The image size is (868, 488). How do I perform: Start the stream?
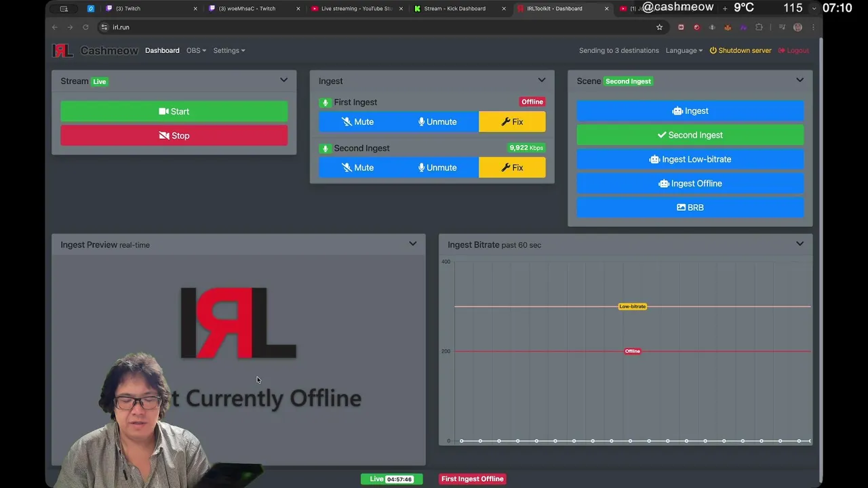[174, 111]
